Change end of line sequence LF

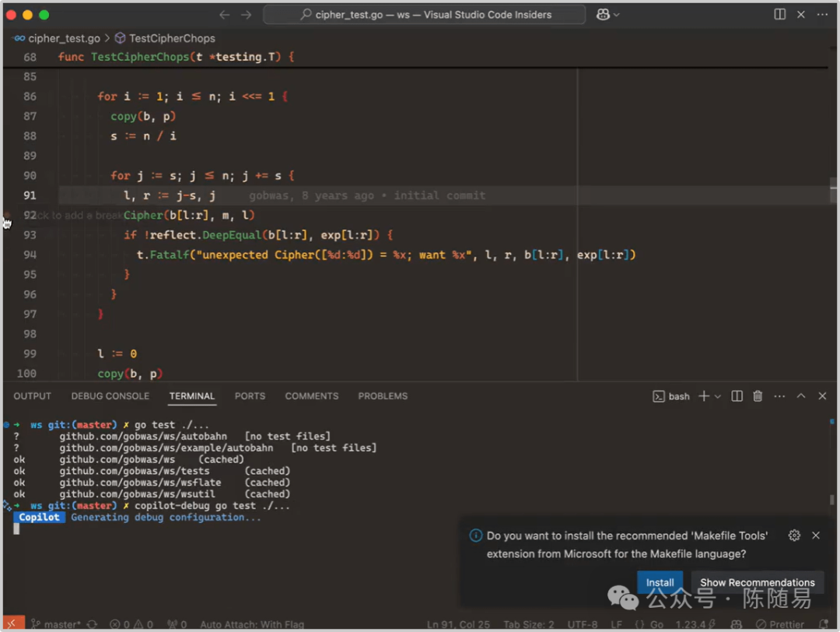(x=616, y=624)
